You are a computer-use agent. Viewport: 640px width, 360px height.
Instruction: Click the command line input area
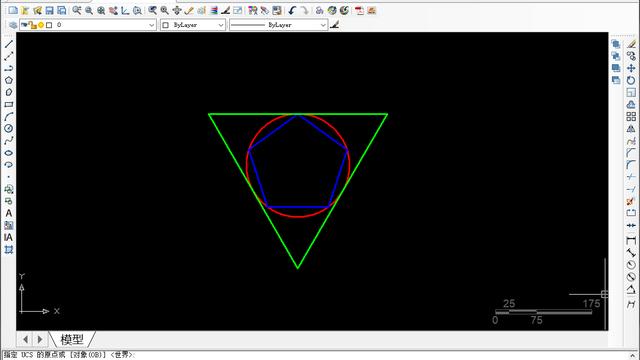pyautogui.click(x=318, y=355)
